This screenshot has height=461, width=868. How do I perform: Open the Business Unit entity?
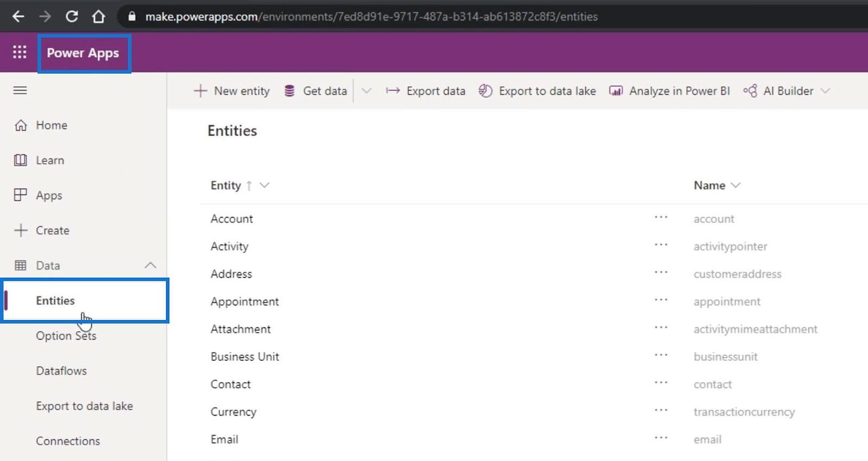point(245,356)
